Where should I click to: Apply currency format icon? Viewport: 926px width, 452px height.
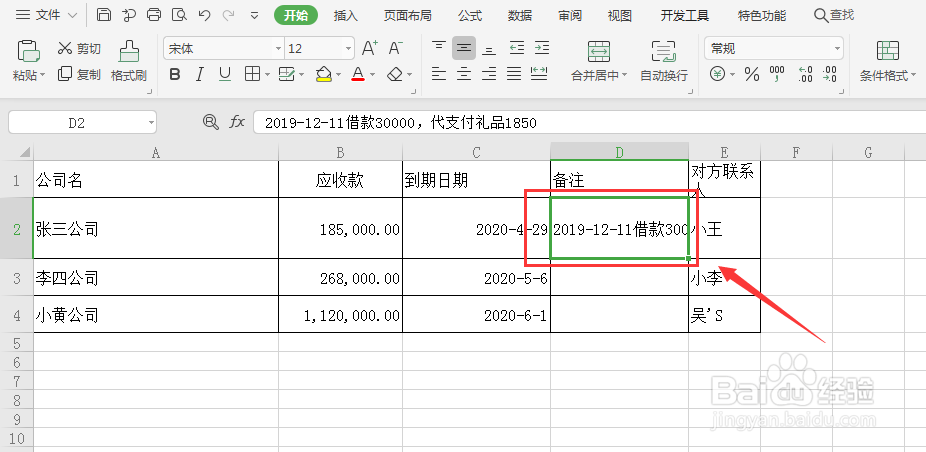pyautogui.click(x=718, y=74)
